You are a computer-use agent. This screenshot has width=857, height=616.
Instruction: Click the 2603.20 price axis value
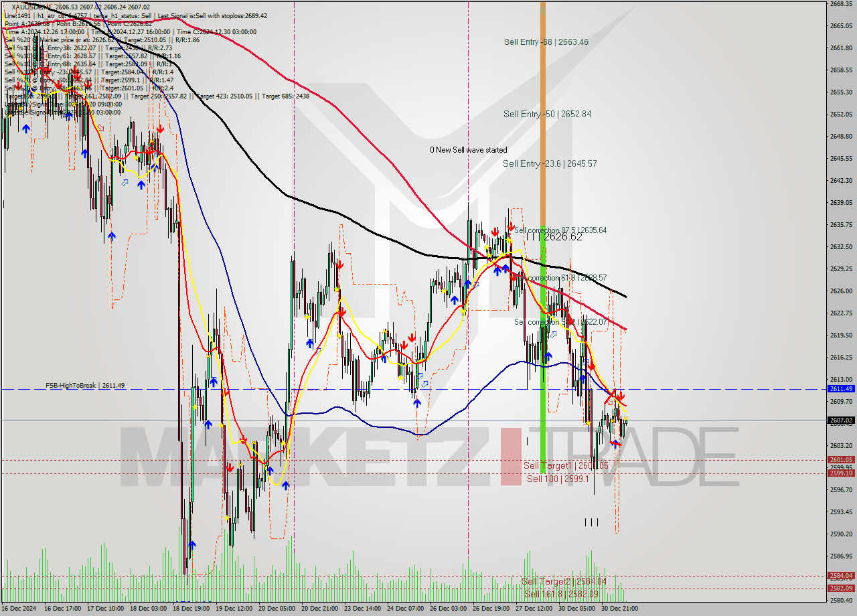pyautogui.click(x=840, y=445)
